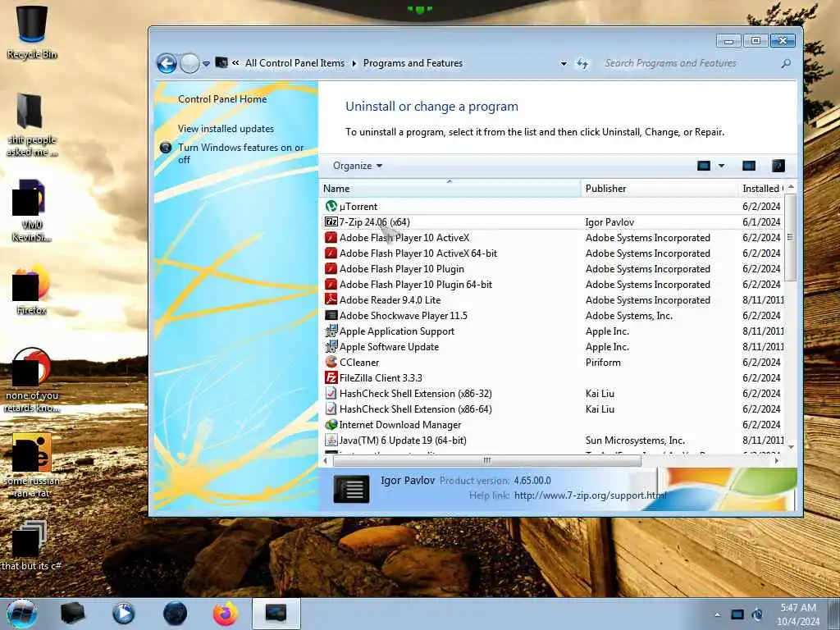
Task: Select Apple Application Support icon
Action: pos(331,331)
